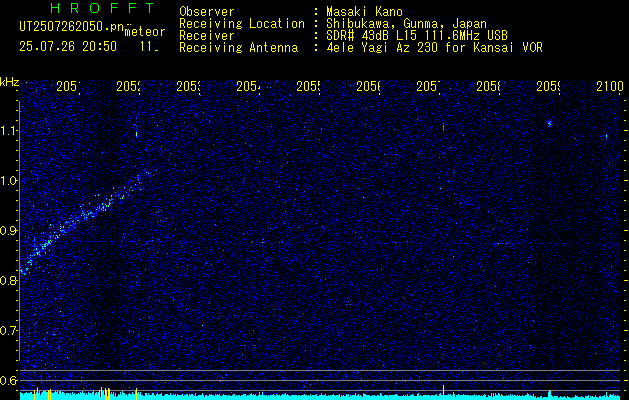This screenshot has width=629, height=400.
Task: Click the 2057 time axis label
Action: click(x=428, y=86)
